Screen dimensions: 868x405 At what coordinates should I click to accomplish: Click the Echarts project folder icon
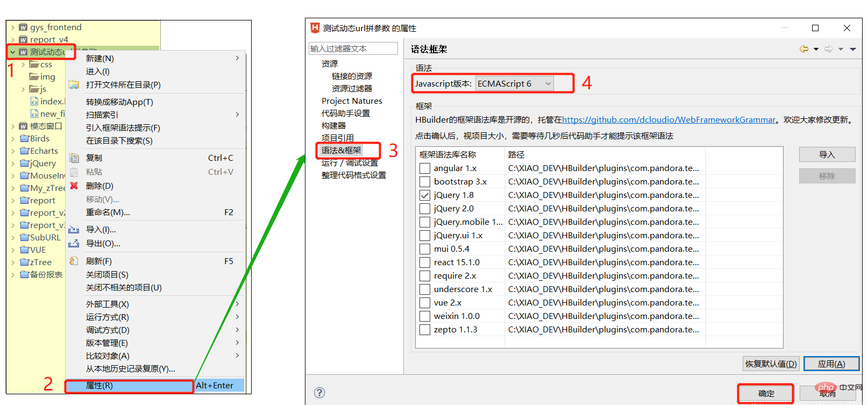coord(24,151)
